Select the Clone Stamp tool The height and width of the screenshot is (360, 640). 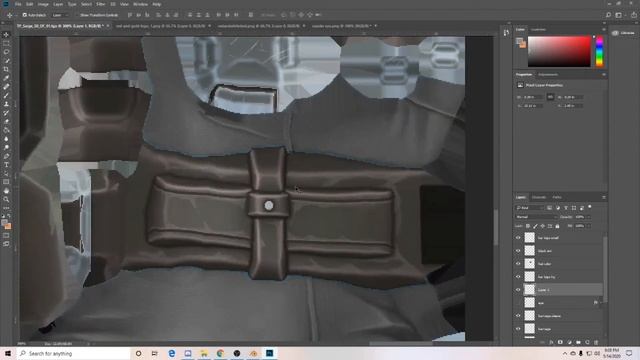pyautogui.click(x=6, y=104)
